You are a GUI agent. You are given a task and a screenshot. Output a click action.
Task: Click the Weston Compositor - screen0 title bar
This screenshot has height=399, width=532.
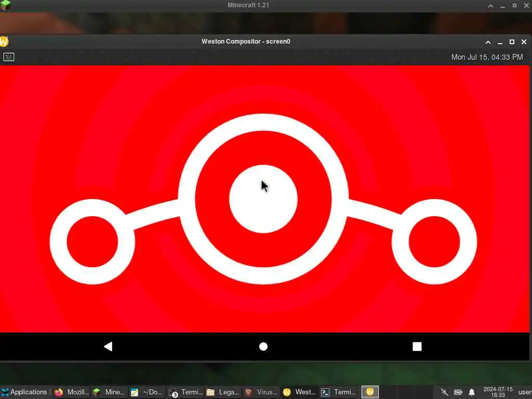point(246,42)
